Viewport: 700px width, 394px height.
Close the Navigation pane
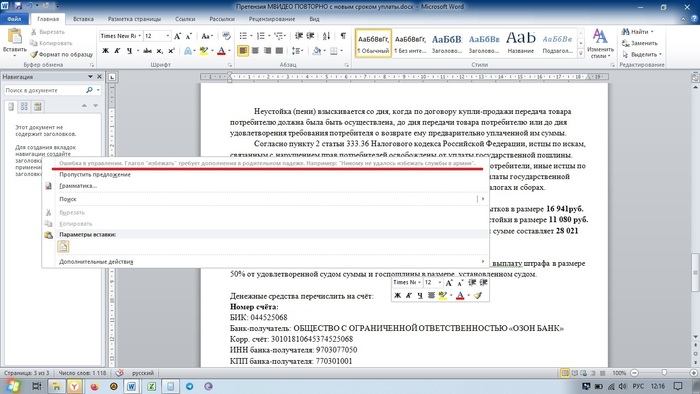pos(99,77)
